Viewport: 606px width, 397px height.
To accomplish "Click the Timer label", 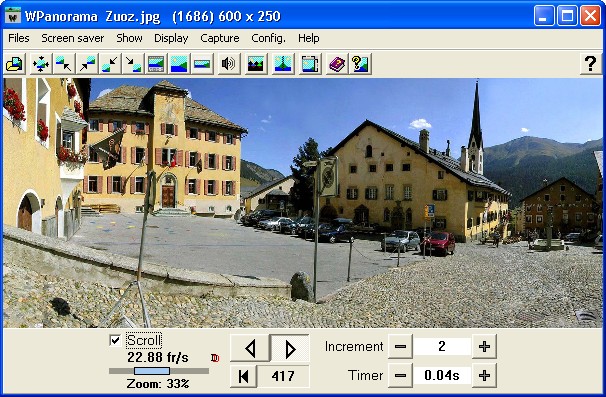I will click(x=366, y=375).
